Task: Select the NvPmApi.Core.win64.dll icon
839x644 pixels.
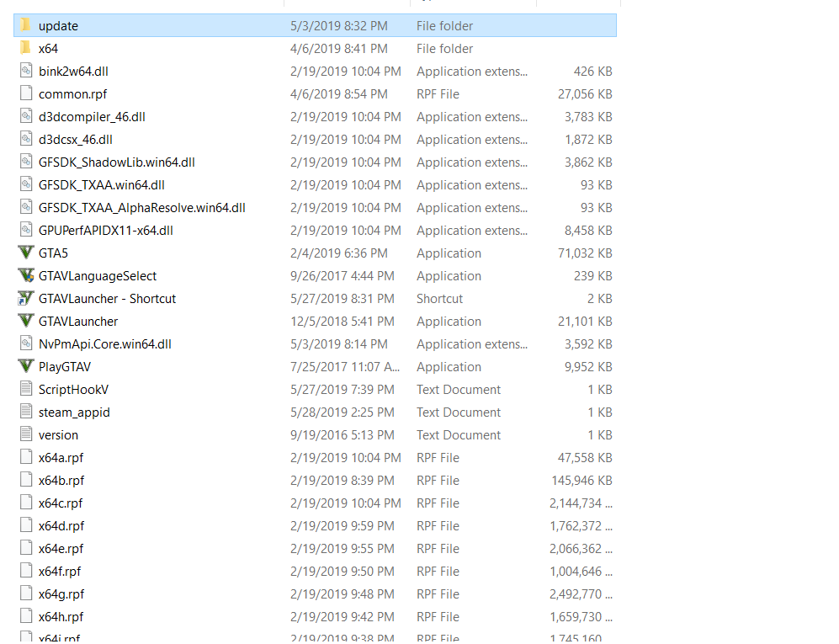Action: tap(26, 343)
